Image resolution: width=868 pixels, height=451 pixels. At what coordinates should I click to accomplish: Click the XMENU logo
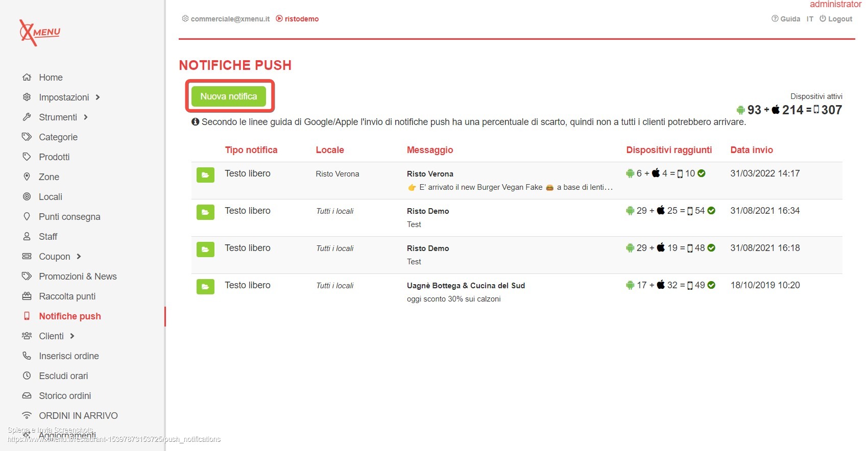pos(40,32)
